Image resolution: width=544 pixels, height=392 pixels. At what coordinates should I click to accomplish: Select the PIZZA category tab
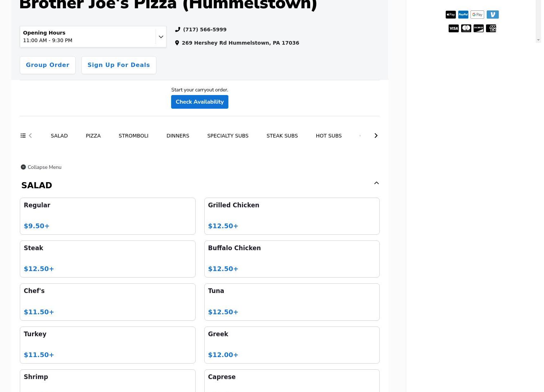pos(93,136)
